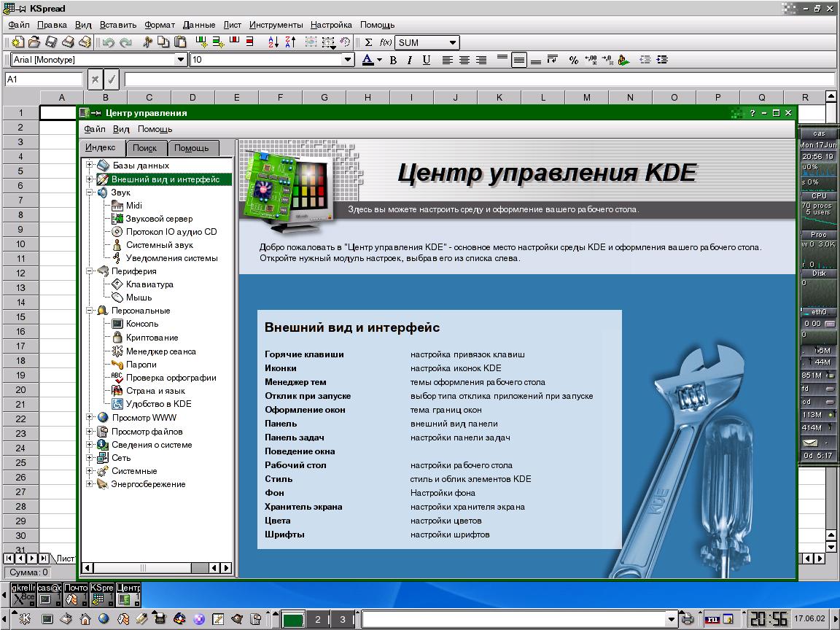Open the SUM function dropdown
Viewport: 840px width, 630px height.
pos(453,42)
